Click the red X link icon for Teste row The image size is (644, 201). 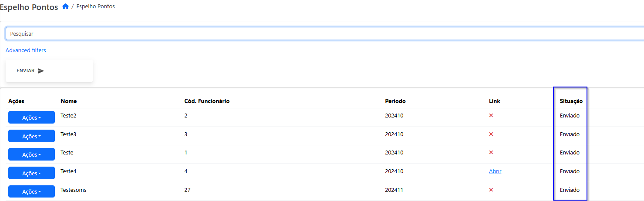[491, 153]
